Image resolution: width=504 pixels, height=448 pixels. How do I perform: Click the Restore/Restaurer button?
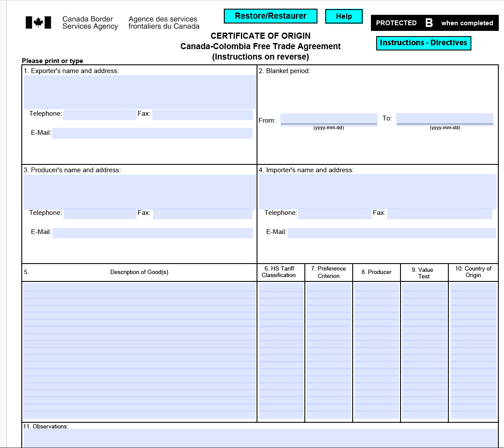click(x=270, y=16)
